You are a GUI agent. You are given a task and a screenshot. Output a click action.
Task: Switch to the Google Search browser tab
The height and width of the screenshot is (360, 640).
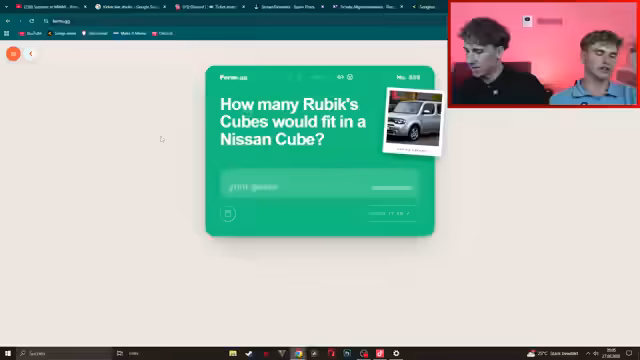click(x=128, y=7)
